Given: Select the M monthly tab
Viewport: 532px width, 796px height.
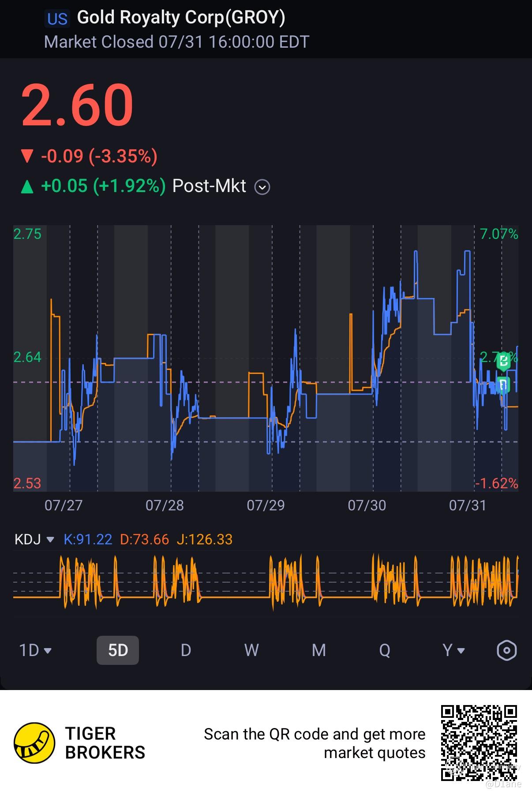Looking at the screenshot, I should (x=318, y=650).
